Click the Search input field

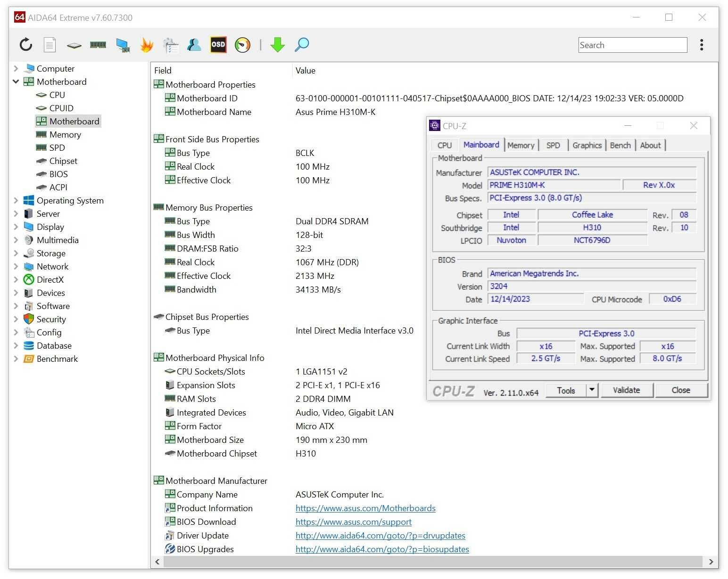point(633,45)
